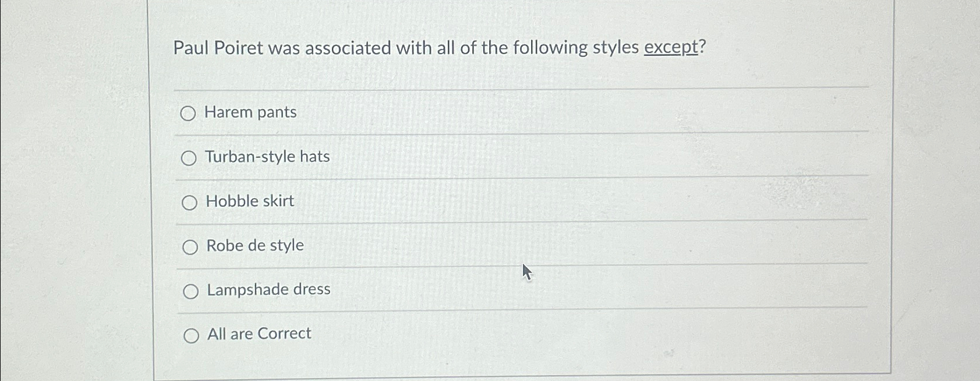Select the Lampshade dress radio button

click(x=189, y=291)
